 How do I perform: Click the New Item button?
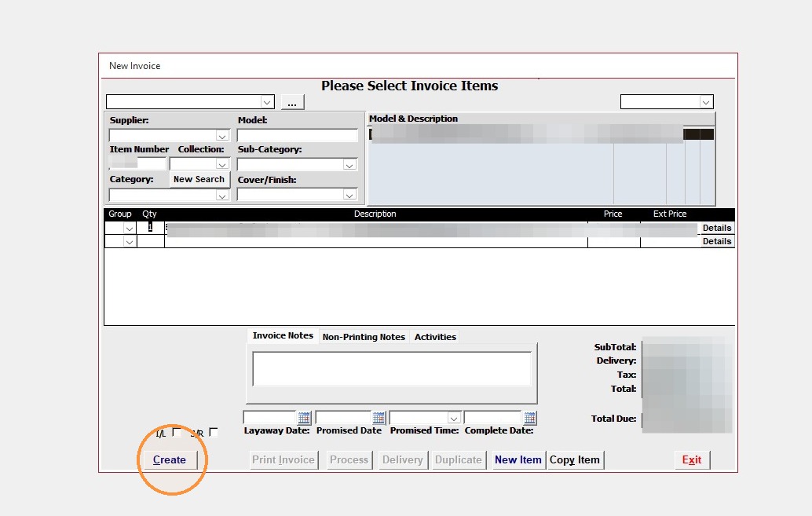click(x=518, y=459)
